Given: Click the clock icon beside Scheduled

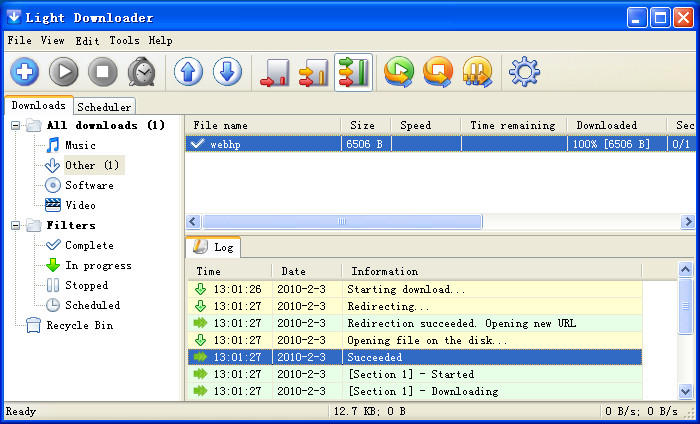Looking at the screenshot, I should tap(53, 305).
